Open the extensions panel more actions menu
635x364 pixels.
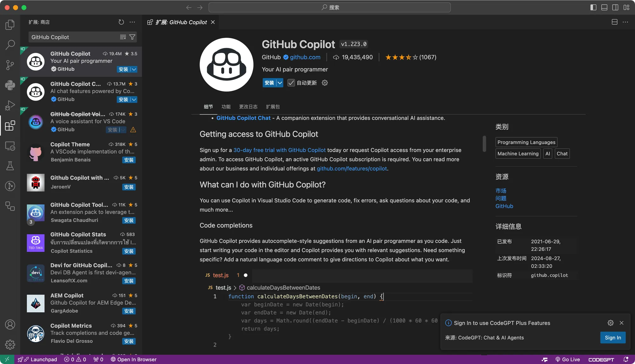[x=132, y=22]
